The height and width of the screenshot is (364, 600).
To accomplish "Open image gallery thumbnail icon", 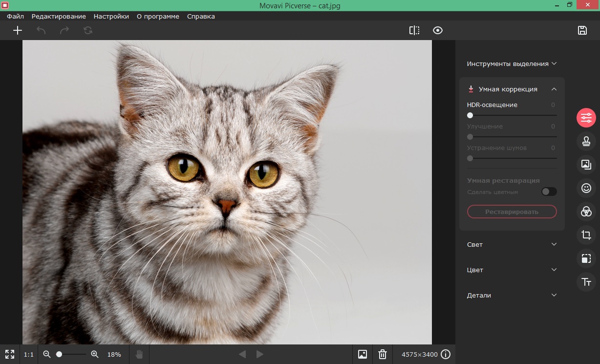I will (363, 354).
